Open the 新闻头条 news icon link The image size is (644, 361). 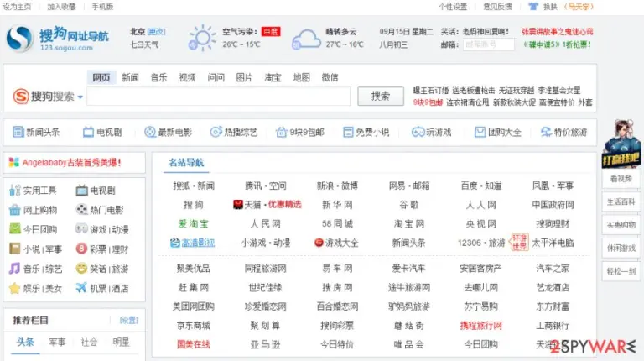tap(18, 132)
